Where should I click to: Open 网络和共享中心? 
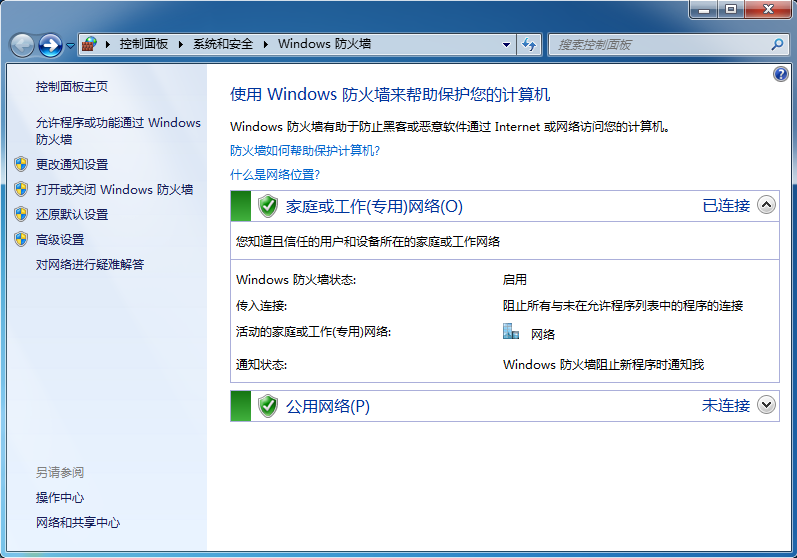(x=78, y=522)
